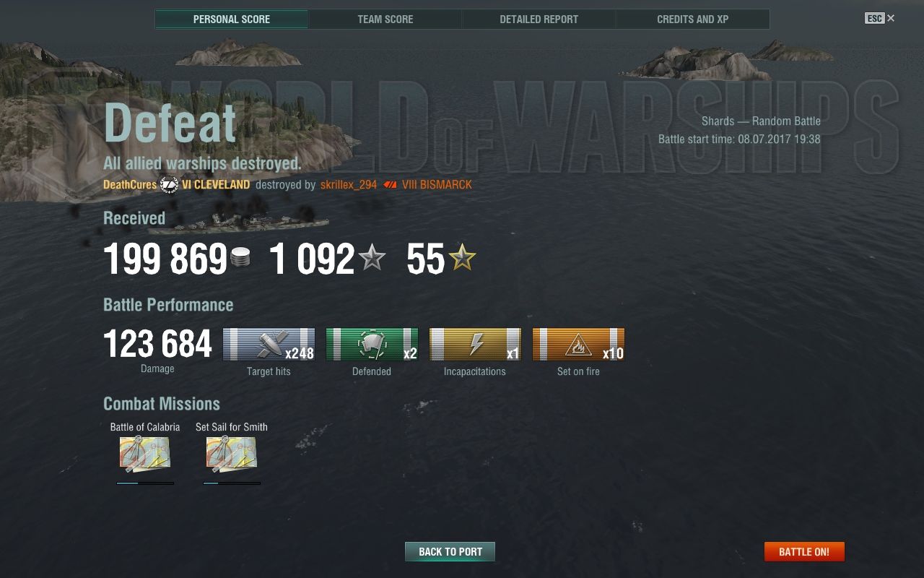Click the Back to Port button

(450, 551)
